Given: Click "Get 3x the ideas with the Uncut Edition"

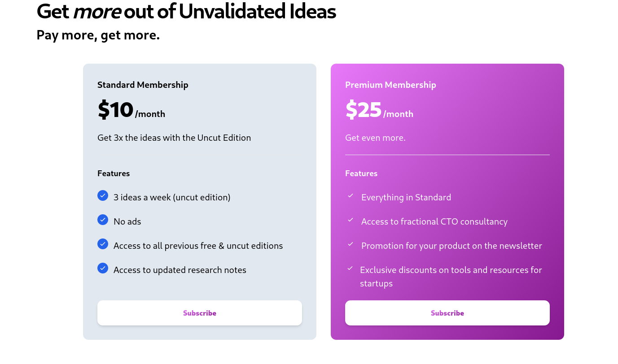Looking at the screenshot, I should pos(174,138).
